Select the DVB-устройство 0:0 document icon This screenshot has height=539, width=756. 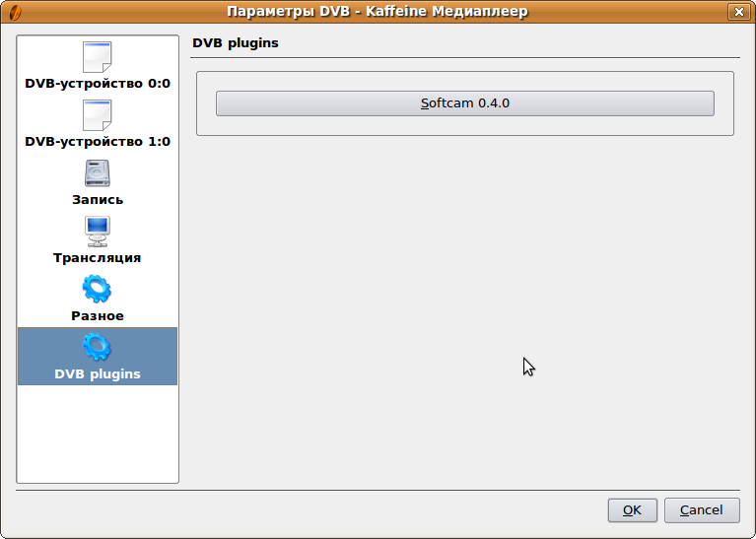point(97,57)
